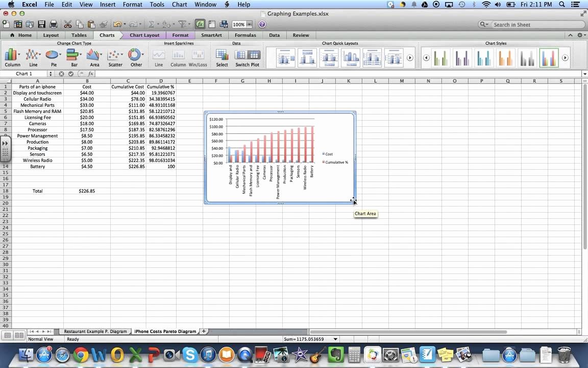Open the Formulas ribbon tab
The image size is (588, 368).
click(245, 35)
